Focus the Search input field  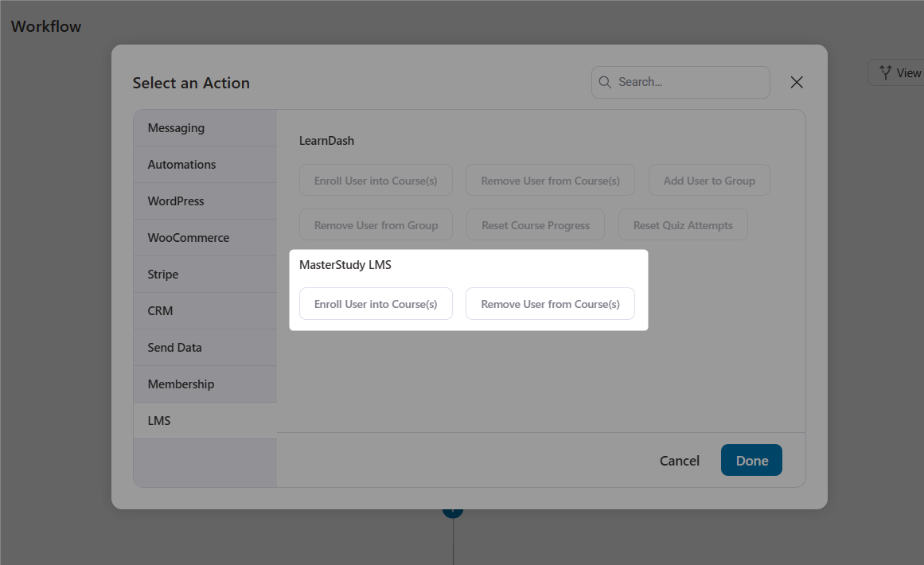[680, 82]
